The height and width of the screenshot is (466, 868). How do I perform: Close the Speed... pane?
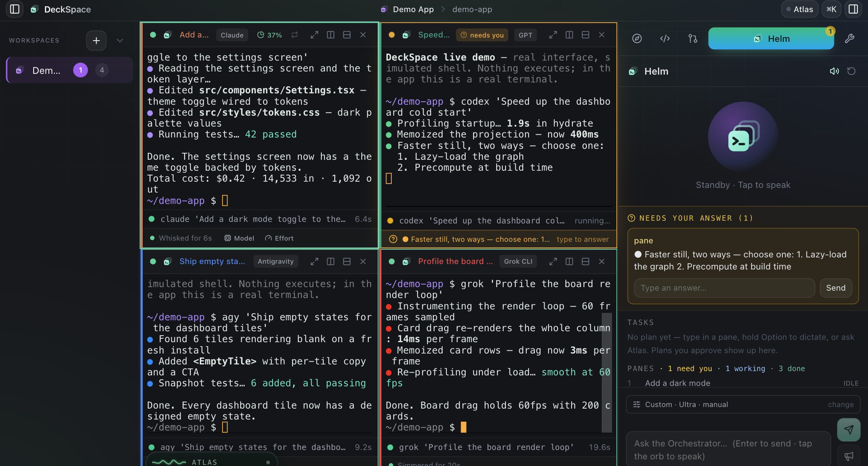coord(602,35)
